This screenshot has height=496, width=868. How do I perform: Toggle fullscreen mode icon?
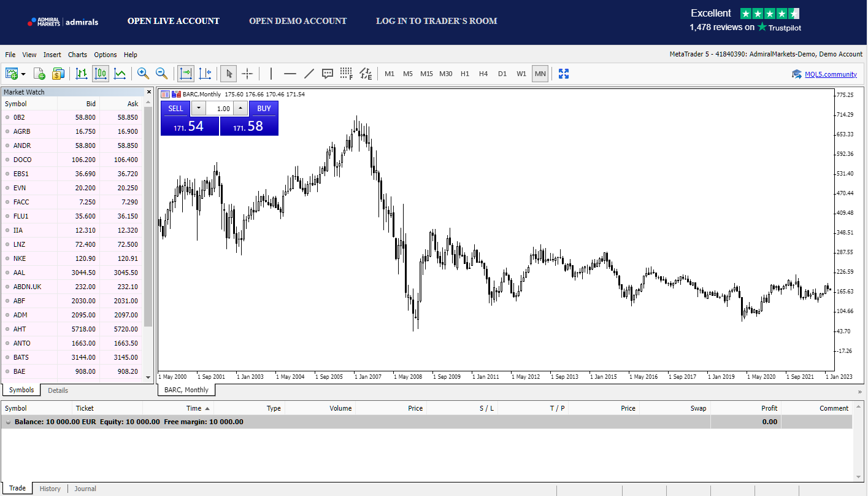pos(564,74)
